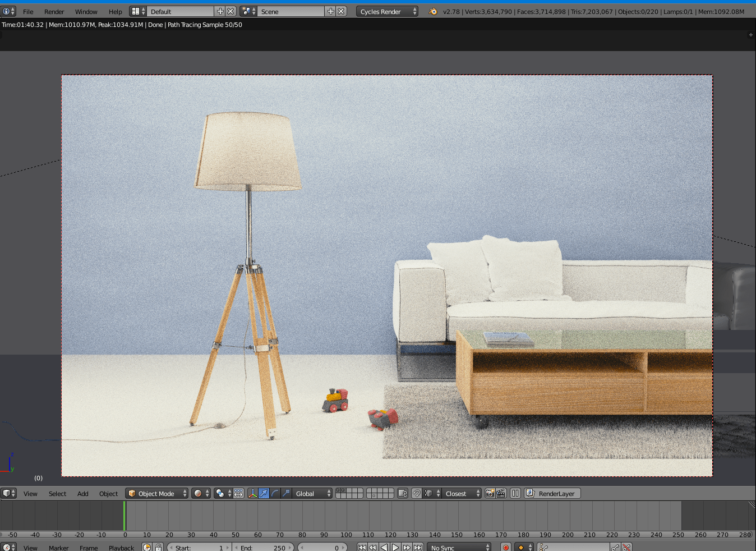Open the No Sync dropdown
The height and width of the screenshot is (551, 756).
[459, 548]
